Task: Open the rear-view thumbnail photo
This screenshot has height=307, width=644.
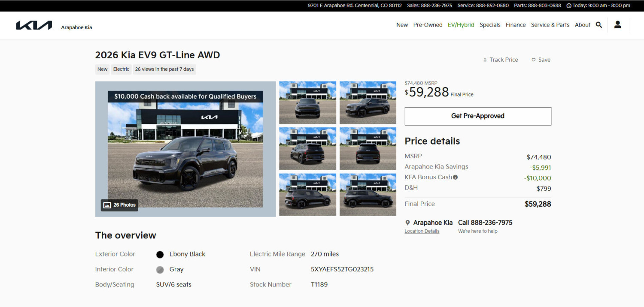Action: tap(368, 149)
